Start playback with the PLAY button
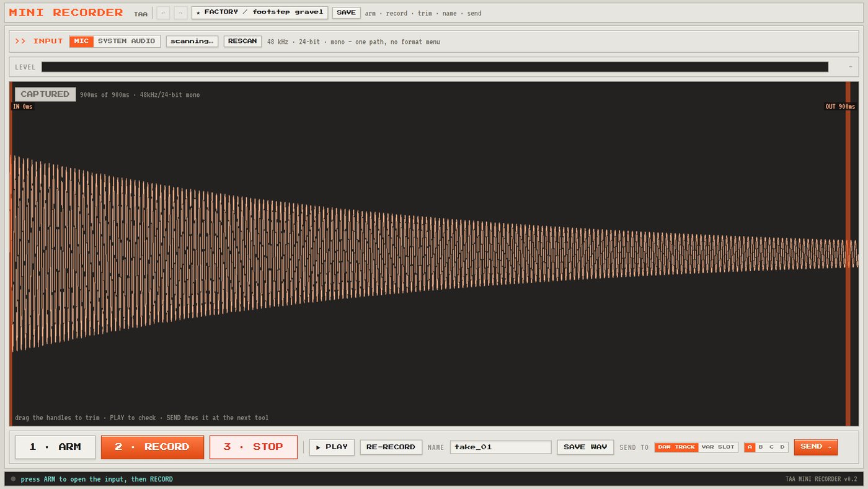 click(x=332, y=447)
